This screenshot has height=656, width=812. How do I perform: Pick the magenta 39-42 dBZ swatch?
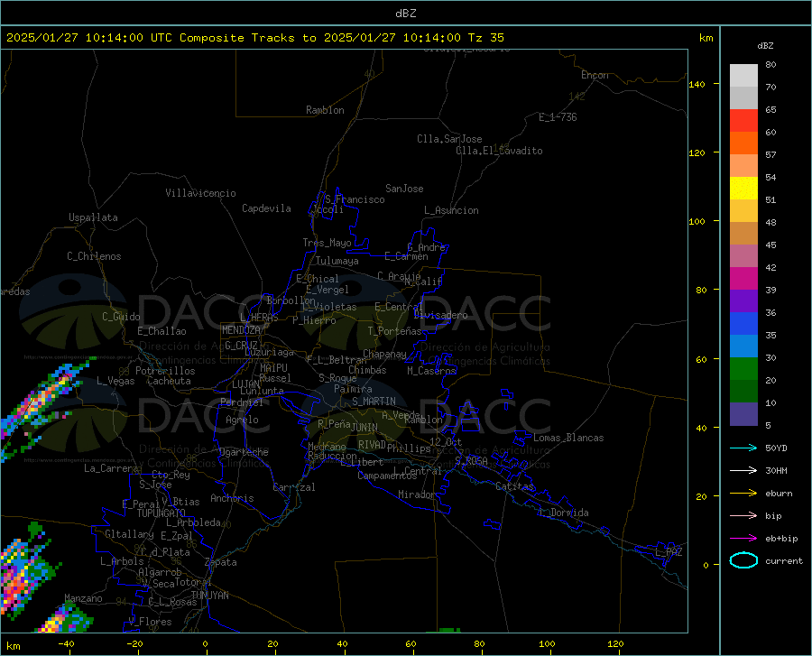pyautogui.click(x=743, y=279)
